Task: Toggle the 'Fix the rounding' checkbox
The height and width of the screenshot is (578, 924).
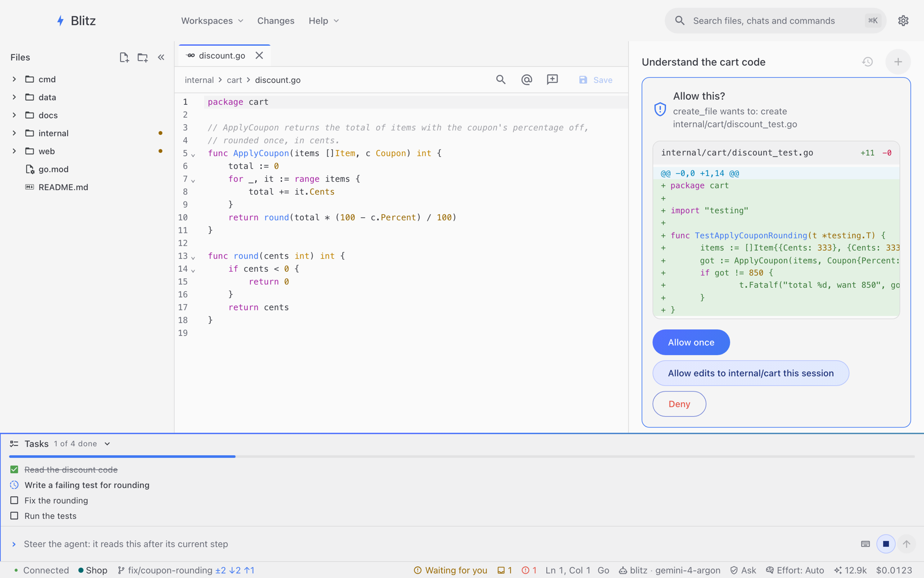Action: click(x=14, y=500)
